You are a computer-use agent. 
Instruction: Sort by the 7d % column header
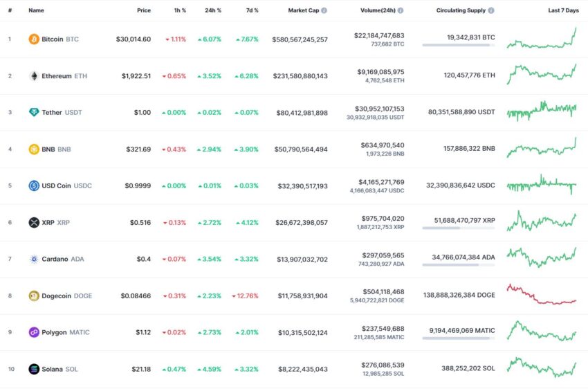coord(252,10)
